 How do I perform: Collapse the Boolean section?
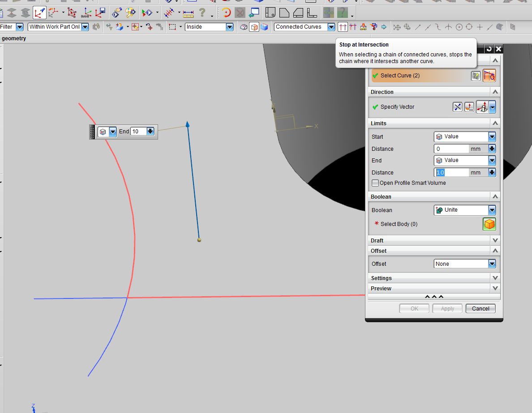495,197
